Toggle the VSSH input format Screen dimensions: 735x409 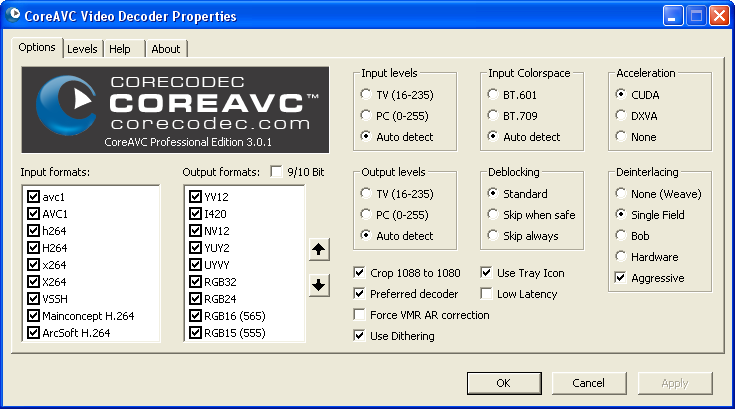[33, 298]
